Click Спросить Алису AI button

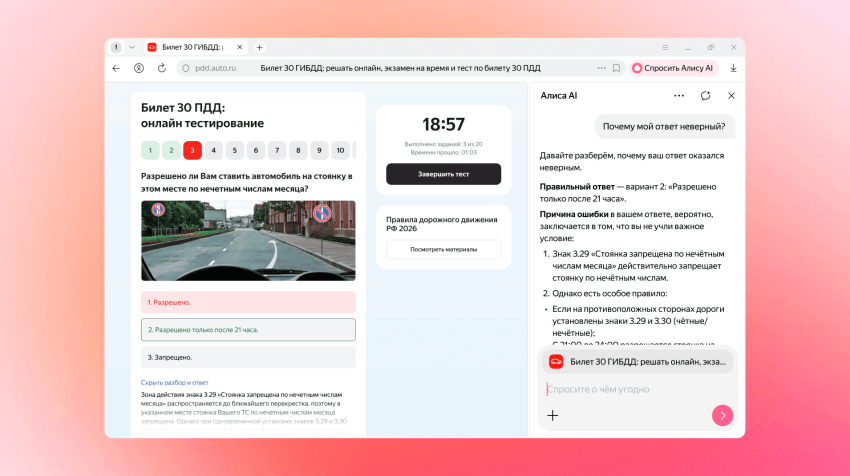pyautogui.click(x=673, y=68)
